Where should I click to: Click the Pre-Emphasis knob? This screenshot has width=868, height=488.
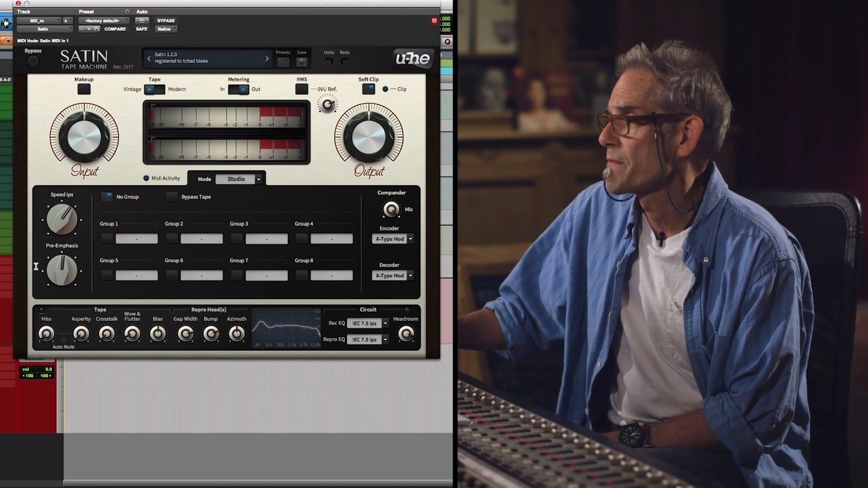62,270
